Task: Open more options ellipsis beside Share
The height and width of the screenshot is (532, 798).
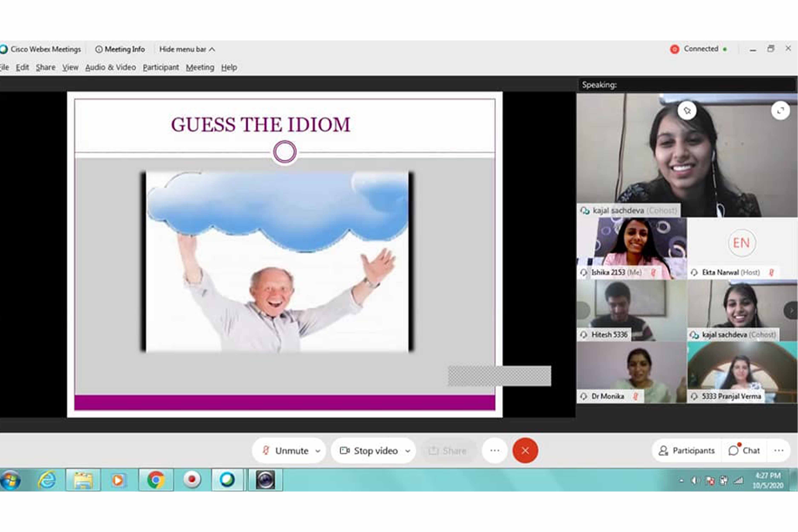Action: [495, 451]
